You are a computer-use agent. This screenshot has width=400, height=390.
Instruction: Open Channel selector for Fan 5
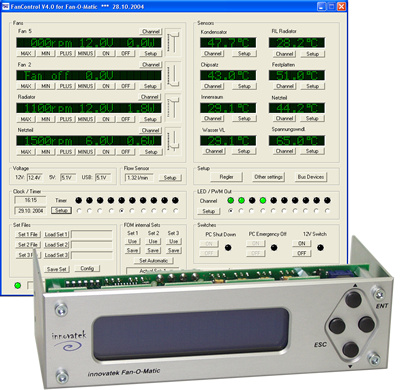151,32
